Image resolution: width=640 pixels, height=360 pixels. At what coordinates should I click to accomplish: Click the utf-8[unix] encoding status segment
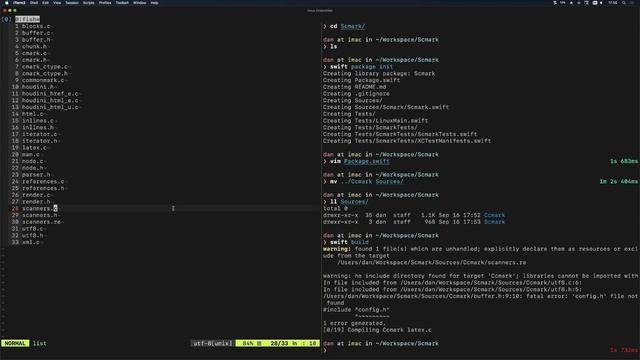(x=213, y=343)
